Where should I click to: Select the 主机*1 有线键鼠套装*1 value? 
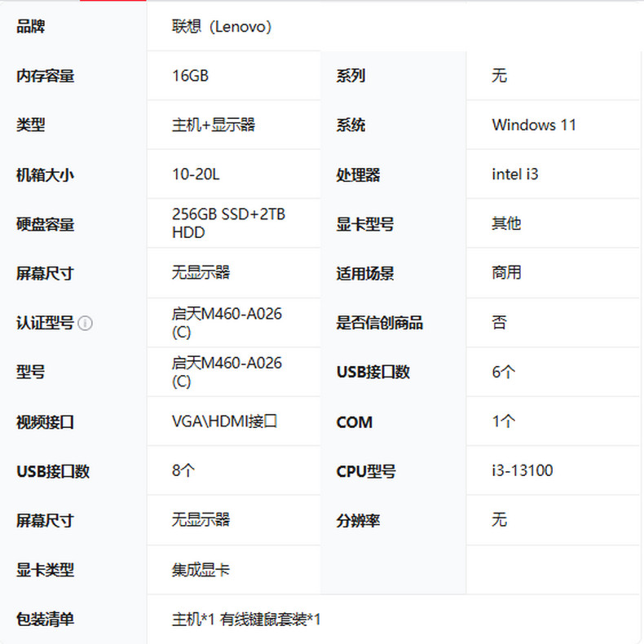point(246,620)
